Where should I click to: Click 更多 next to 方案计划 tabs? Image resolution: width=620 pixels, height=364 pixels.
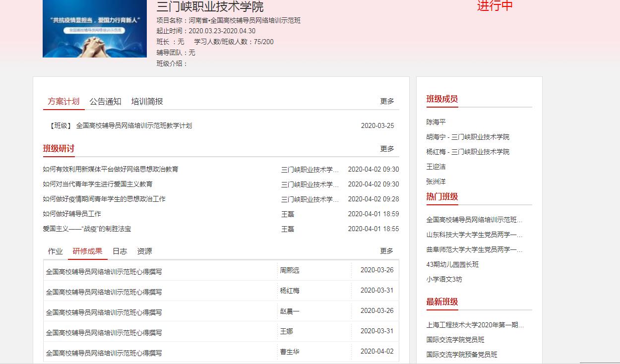[387, 102]
